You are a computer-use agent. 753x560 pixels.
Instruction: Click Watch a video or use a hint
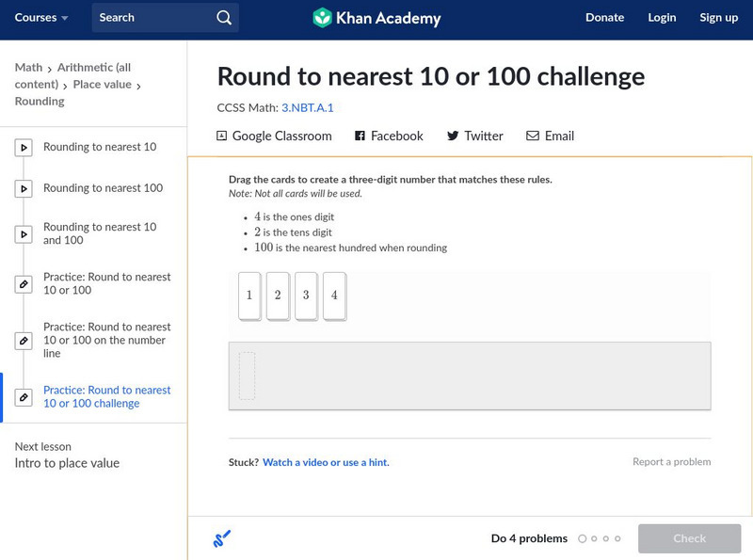tap(326, 463)
